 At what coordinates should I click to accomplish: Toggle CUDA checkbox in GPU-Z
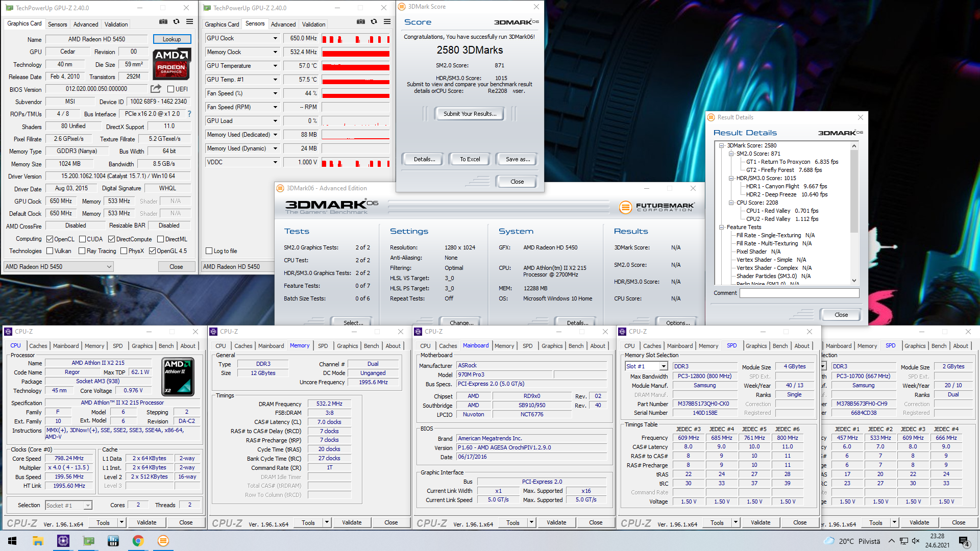pyautogui.click(x=83, y=239)
